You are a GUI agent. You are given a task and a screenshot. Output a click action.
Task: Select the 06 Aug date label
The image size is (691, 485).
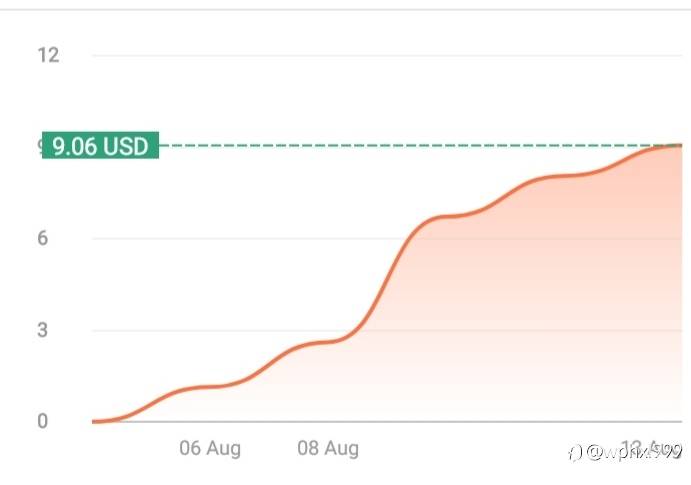click(210, 448)
